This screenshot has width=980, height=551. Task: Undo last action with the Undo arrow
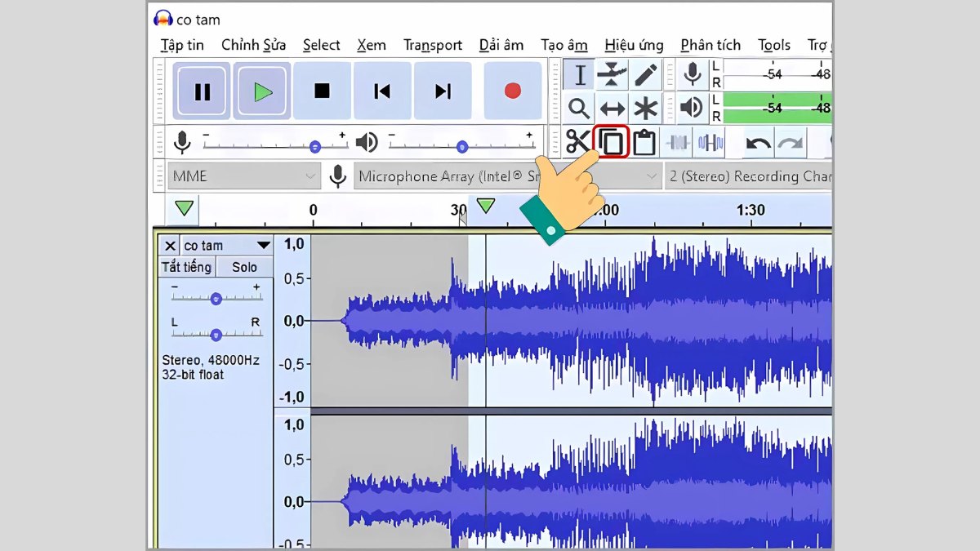759,144
